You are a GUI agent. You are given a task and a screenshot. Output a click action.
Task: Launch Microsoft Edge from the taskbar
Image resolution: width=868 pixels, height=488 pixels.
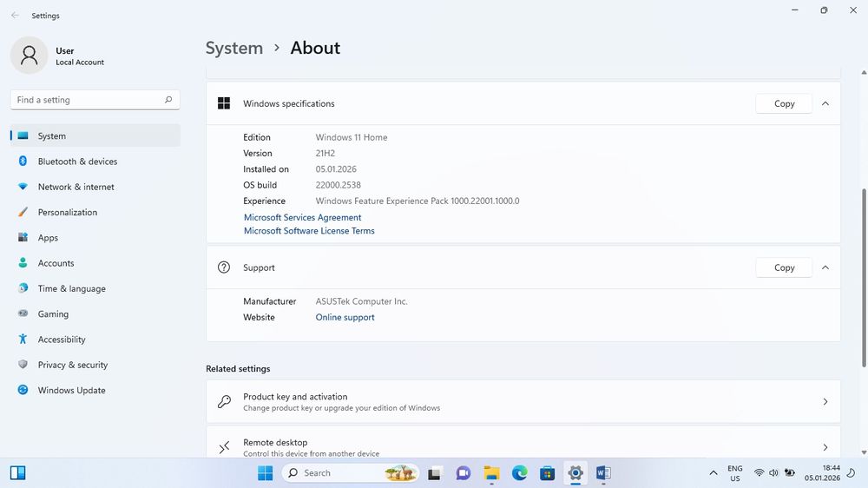[x=519, y=473]
